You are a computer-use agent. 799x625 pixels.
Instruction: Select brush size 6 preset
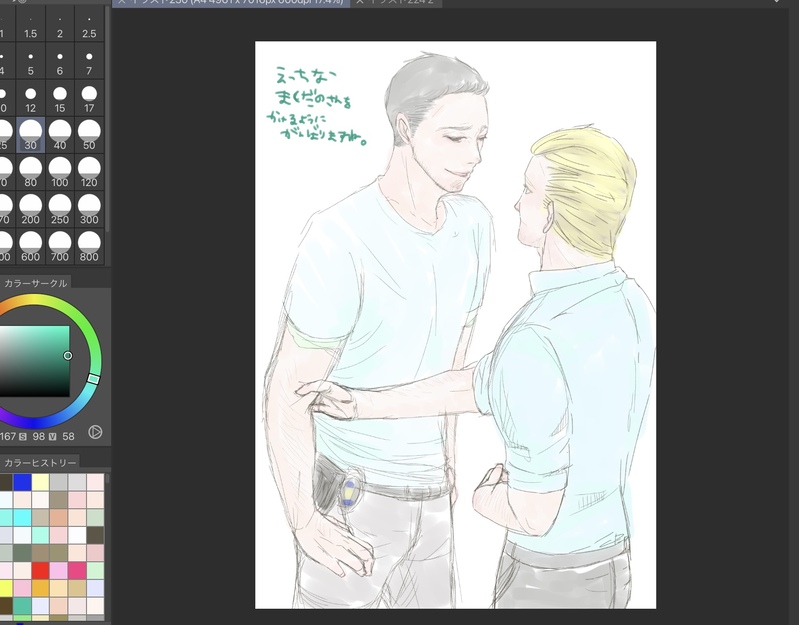click(x=60, y=61)
